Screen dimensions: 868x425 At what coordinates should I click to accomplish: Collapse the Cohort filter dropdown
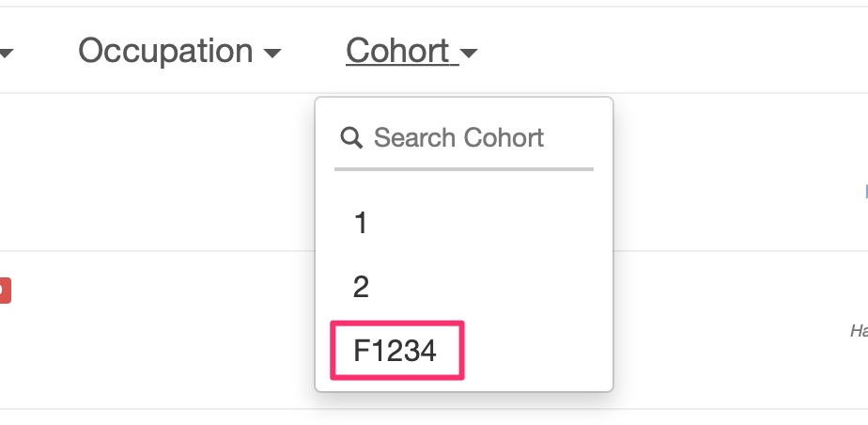coord(411,51)
